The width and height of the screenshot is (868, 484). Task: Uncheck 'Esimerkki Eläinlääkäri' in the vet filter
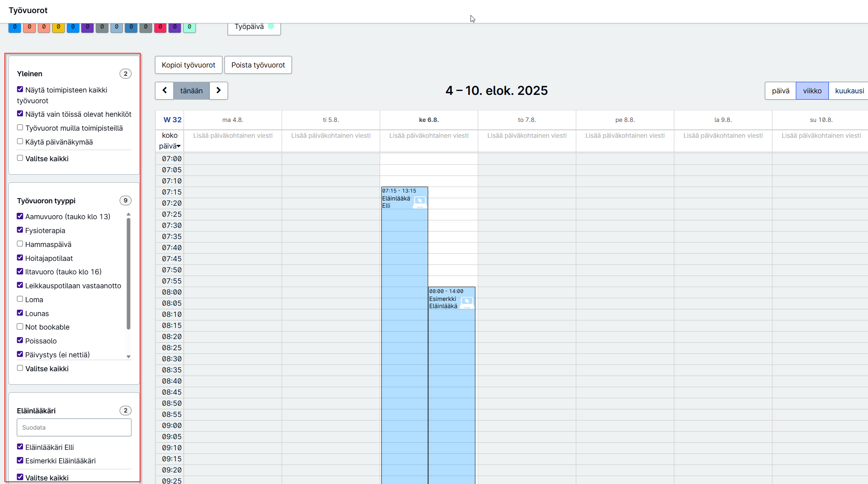(x=20, y=460)
